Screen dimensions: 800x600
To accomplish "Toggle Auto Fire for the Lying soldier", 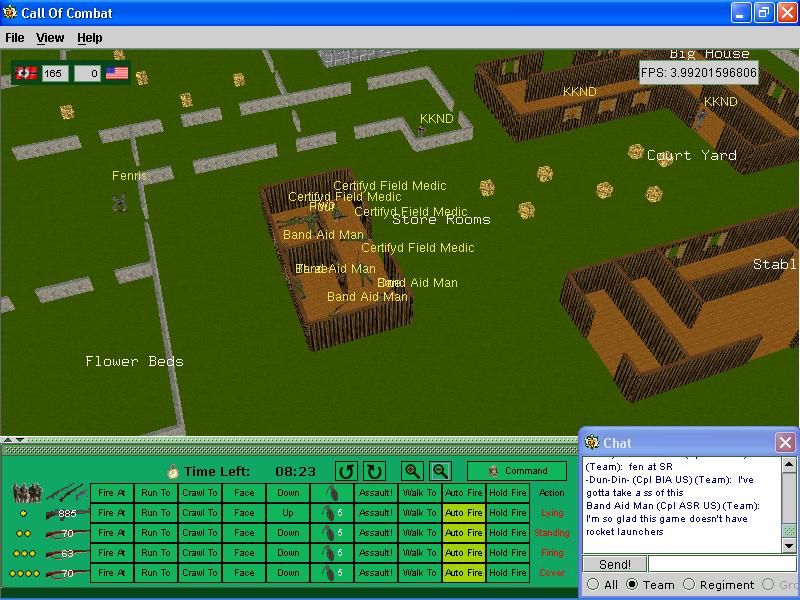I will click(464, 513).
